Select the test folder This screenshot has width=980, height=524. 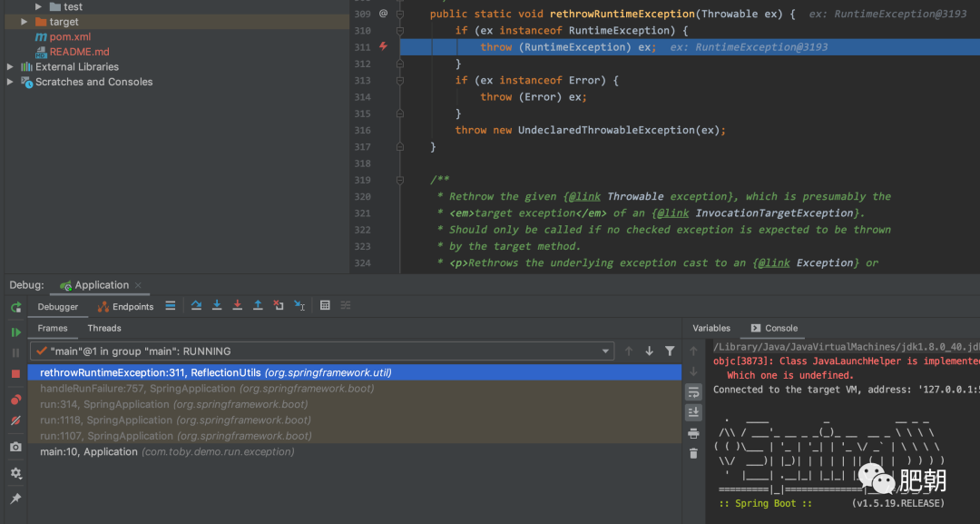tap(65, 7)
